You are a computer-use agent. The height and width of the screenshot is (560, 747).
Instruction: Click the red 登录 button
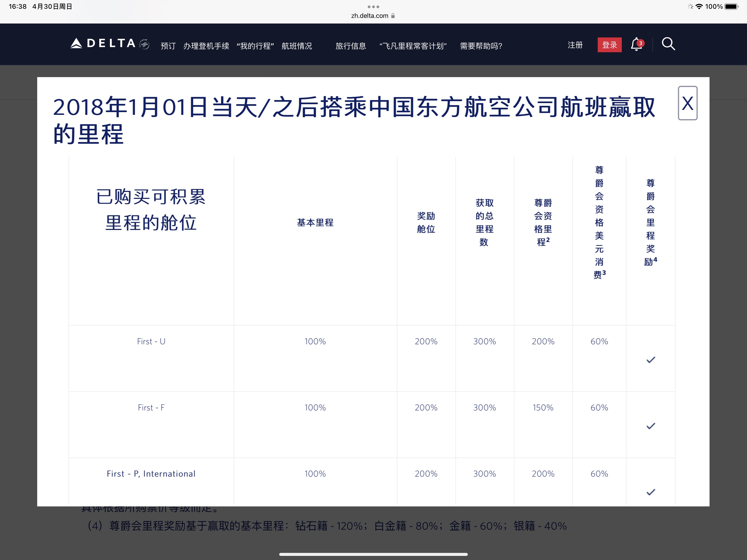click(x=609, y=45)
